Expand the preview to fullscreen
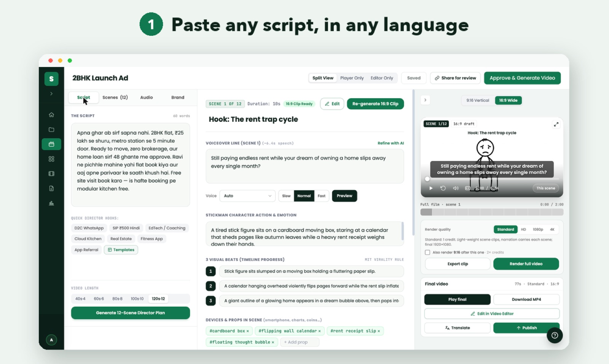The height and width of the screenshot is (364, 609). 556,124
